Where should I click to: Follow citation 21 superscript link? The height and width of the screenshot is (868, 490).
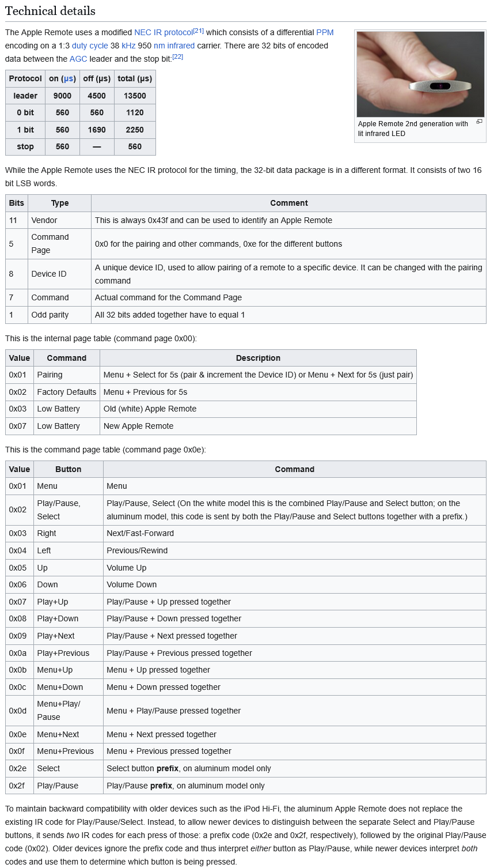click(199, 31)
